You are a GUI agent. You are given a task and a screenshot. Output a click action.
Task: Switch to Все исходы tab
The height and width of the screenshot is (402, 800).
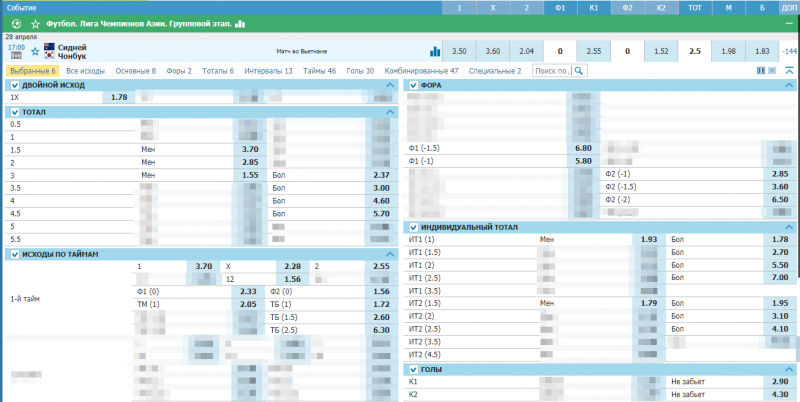(87, 71)
